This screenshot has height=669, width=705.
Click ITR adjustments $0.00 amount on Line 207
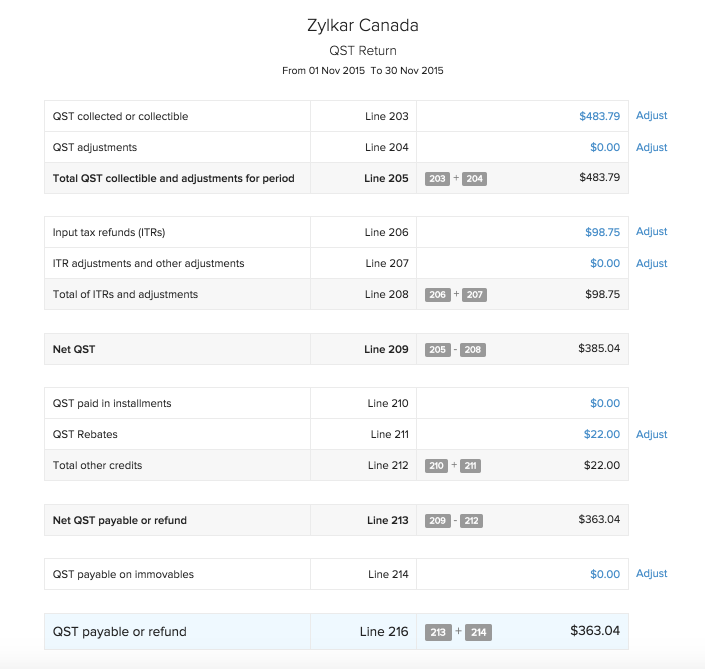[x=604, y=264]
